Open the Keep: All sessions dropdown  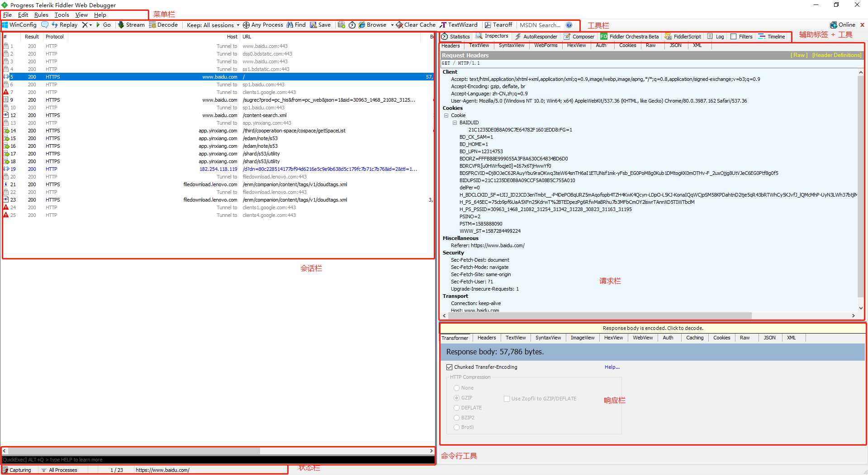pyautogui.click(x=213, y=25)
